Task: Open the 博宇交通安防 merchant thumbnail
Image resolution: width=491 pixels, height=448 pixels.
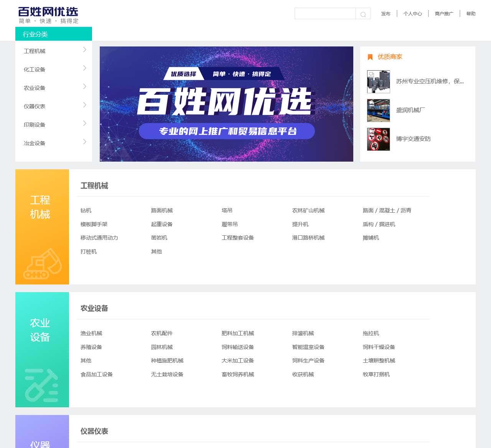Action: 378,139
